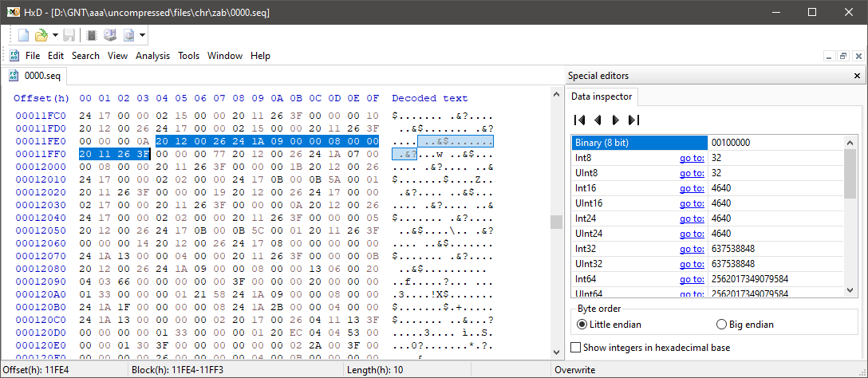Screen dimensions: 868x378
Task: Click go to link for Int64
Action: pos(692,278)
